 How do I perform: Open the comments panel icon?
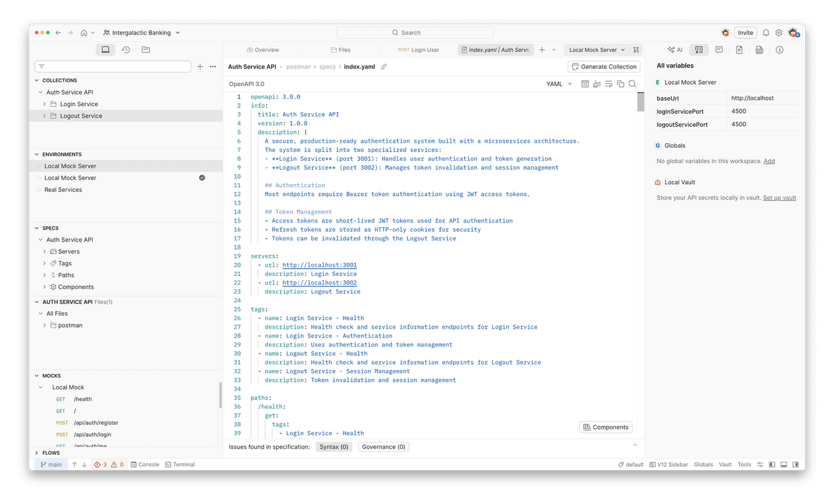pyautogui.click(x=719, y=50)
